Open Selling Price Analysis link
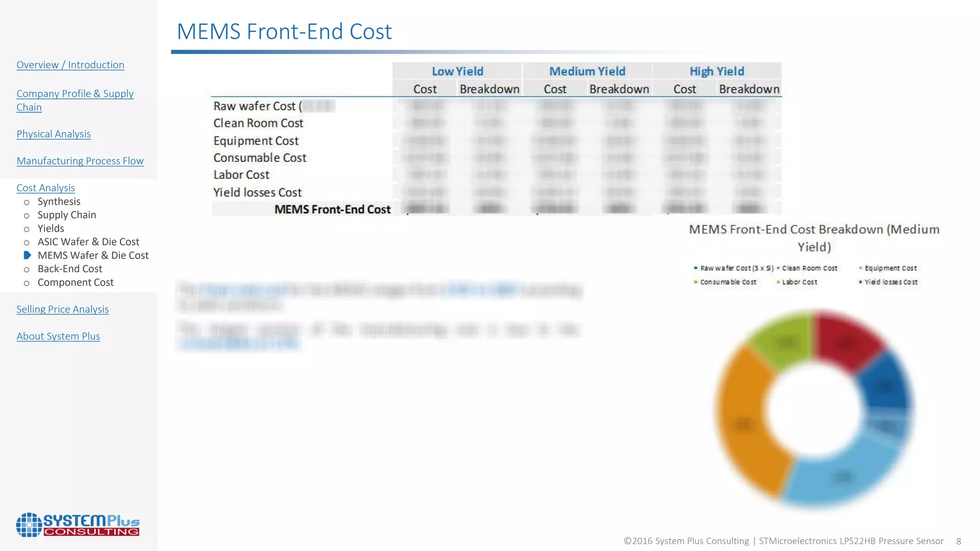Viewport: 980px width, 551px height. [x=62, y=309]
